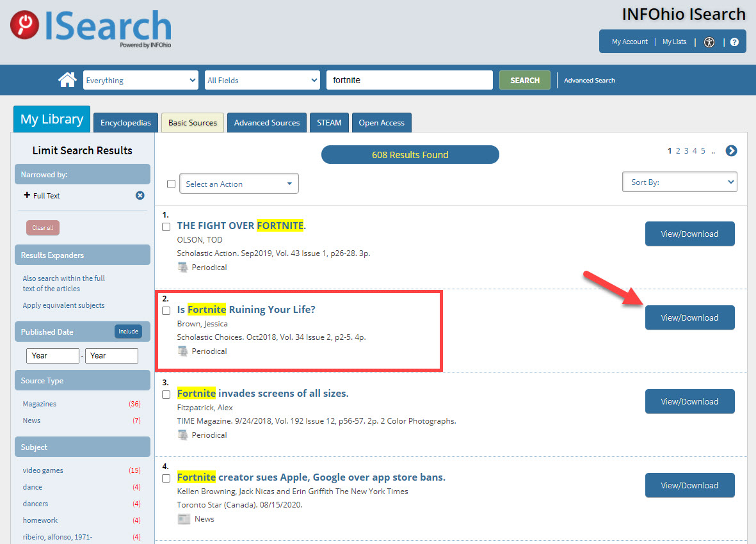
Task: Open the help question mark icon
Action: point(734,42)
